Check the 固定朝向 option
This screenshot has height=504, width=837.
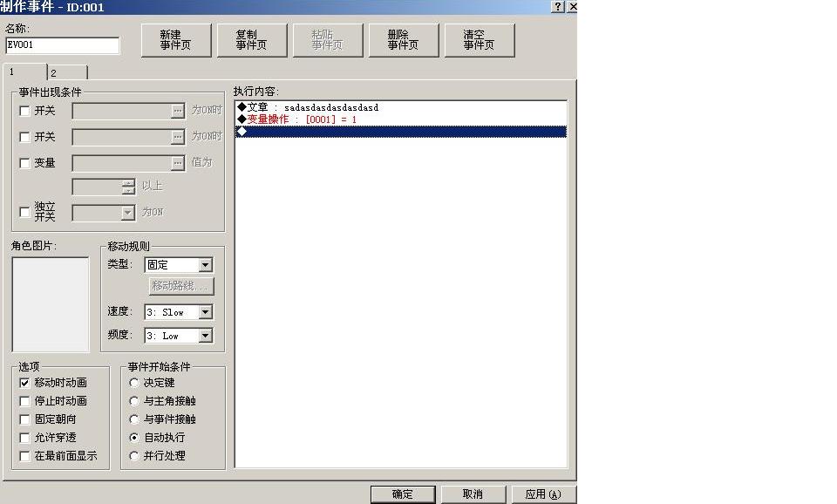[24, 419]
